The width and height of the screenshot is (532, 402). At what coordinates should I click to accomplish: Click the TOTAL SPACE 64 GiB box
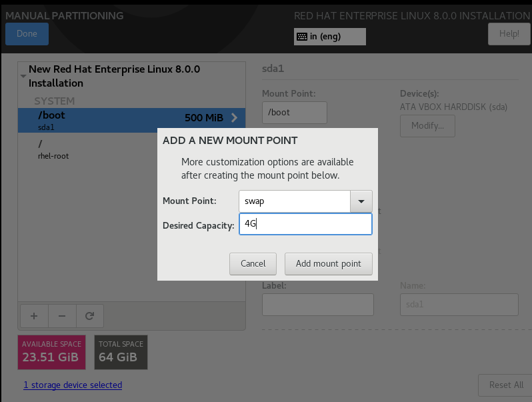pos(121,352)
